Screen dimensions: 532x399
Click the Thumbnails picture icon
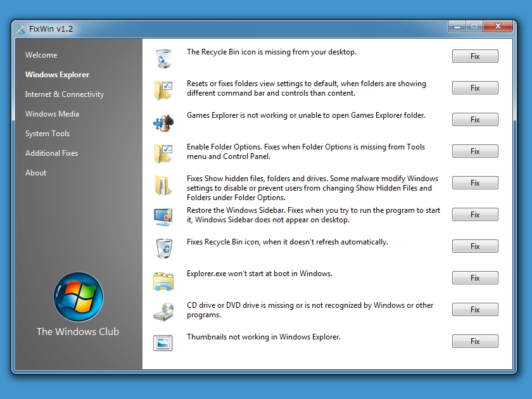pos(163,343)
